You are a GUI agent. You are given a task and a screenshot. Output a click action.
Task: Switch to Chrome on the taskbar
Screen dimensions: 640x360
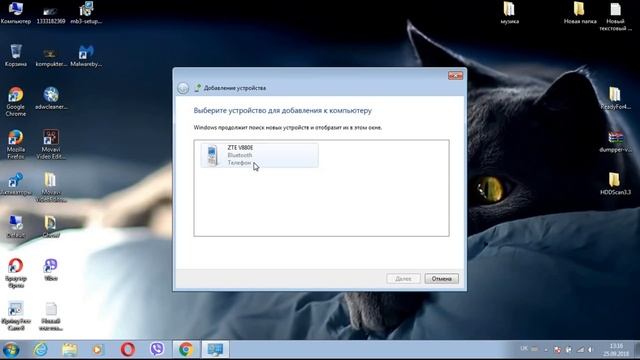(x=186, y=350)
